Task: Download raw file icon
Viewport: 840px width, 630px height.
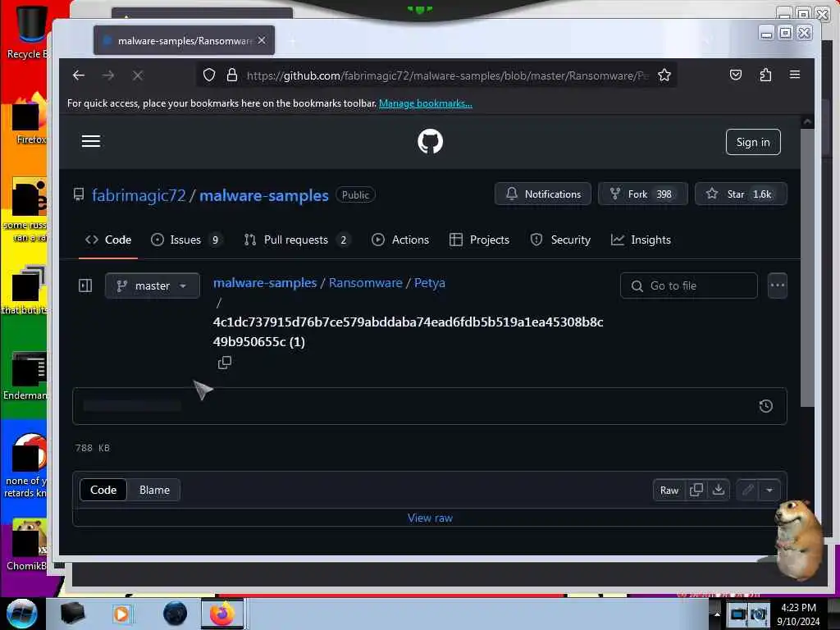Action: tap(719, 490)
